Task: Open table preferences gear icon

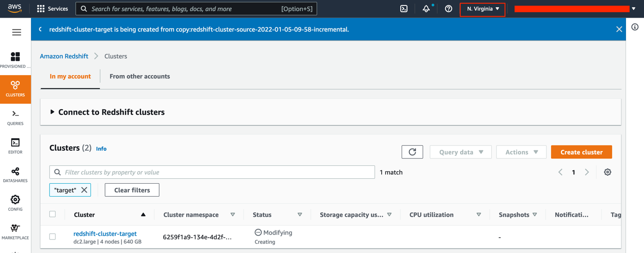Action: tap(607, 172)
